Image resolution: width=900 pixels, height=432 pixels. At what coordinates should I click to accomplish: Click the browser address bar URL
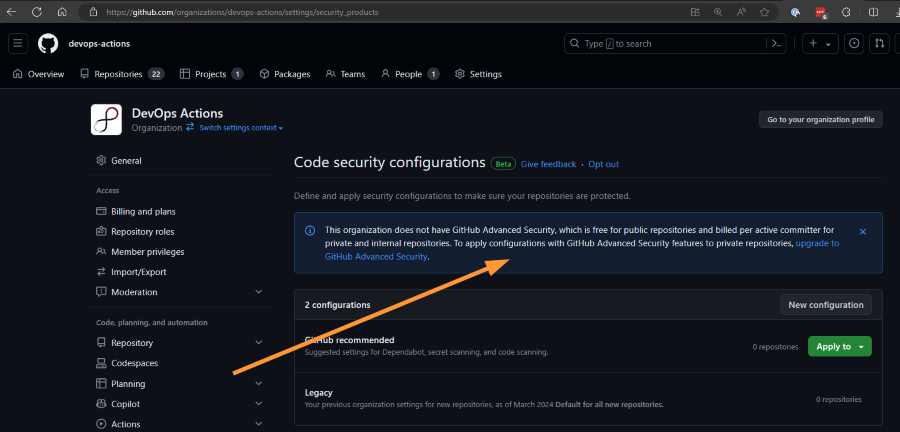(x=242, y=12)
